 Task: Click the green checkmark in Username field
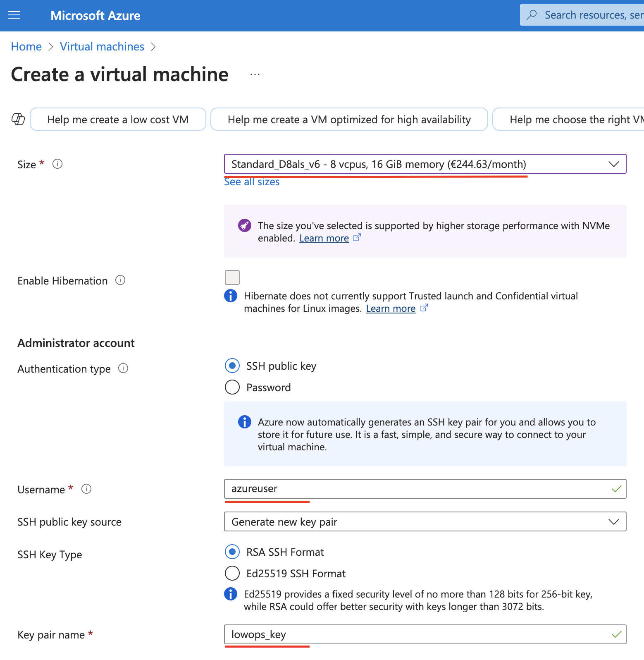pyautogui.click(x=616, y=489)
